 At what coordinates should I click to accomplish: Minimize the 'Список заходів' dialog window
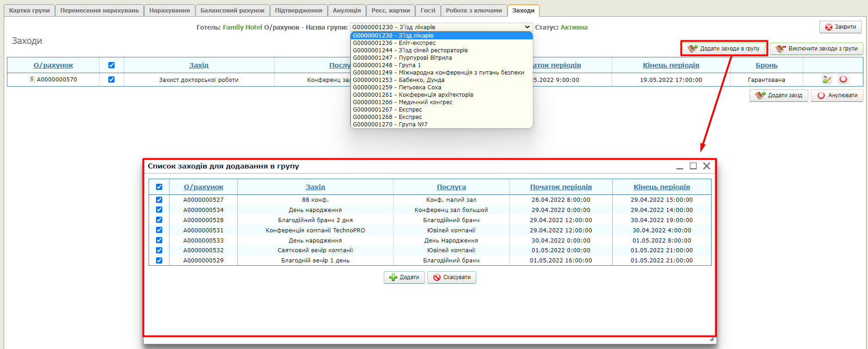pos(680,166)
